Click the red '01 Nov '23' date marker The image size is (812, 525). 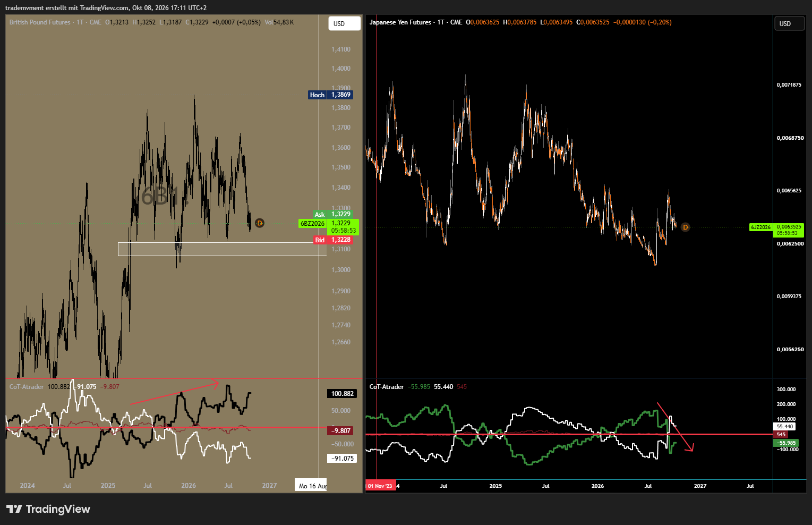(380, 486)
